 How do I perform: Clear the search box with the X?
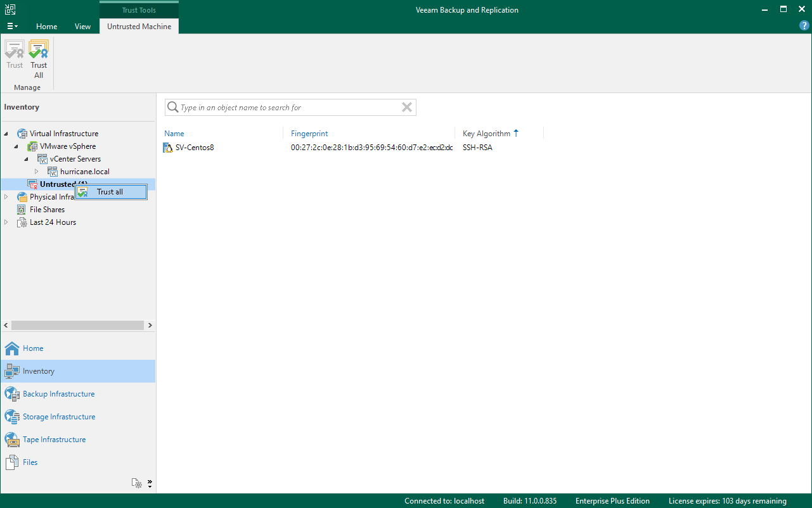pyautogui.click(x=407, y=108)
